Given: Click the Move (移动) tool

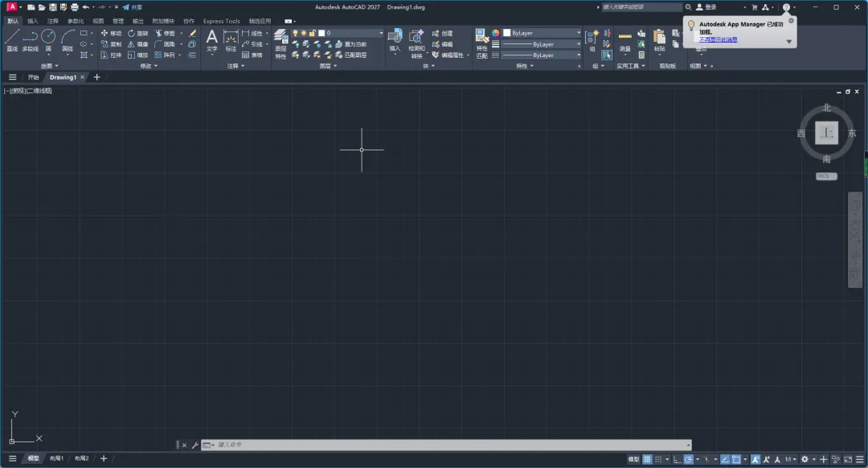Looking at the screenshot, I should [x=111, y=33].
